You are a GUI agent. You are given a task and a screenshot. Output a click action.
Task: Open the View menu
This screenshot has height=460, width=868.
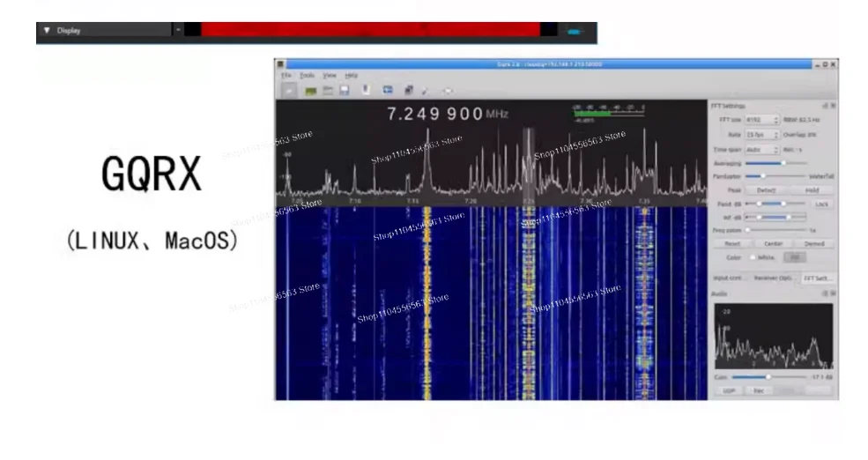[330, 75]
